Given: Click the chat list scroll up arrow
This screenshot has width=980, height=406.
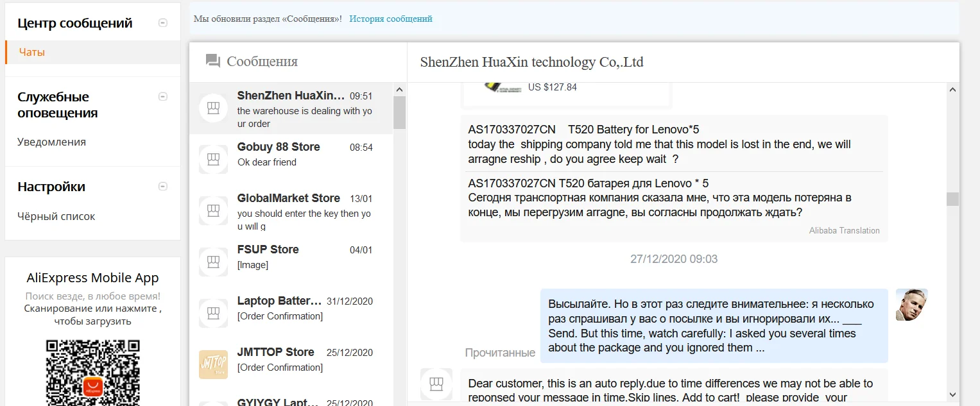Looking at the screenshot, I should coord(399,89).
